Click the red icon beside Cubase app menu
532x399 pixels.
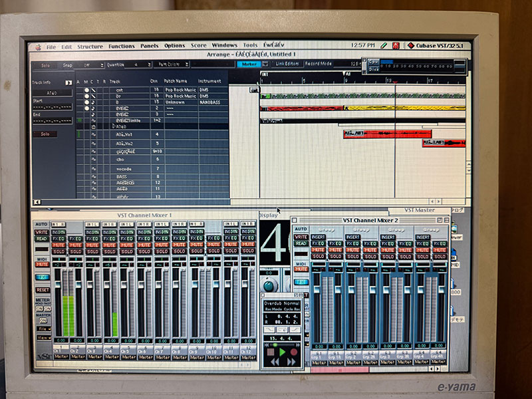(396, 45)
